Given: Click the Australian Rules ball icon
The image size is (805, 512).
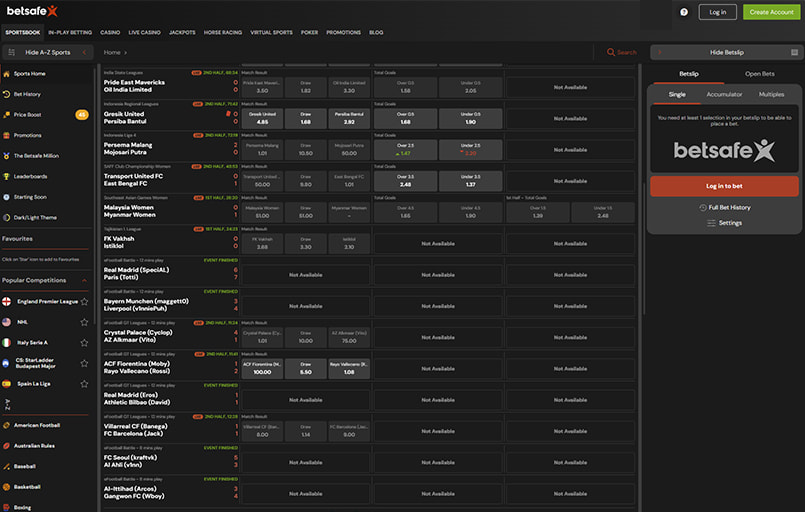Looking at the screenshot, I should 6,446.
